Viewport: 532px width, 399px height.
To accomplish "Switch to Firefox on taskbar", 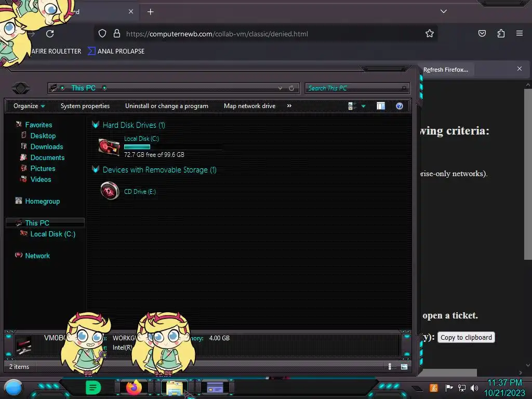I will (134, 388).
